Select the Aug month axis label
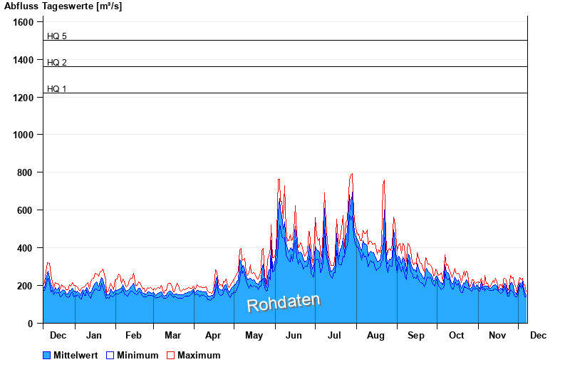This screenshot has width=570, height=392. (x=375, y=336)
